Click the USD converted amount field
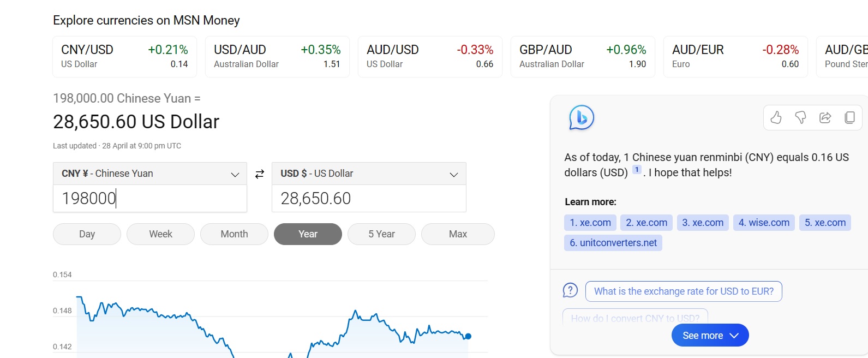868x358 pixels. pyautogui.click(x=369, y=198)
